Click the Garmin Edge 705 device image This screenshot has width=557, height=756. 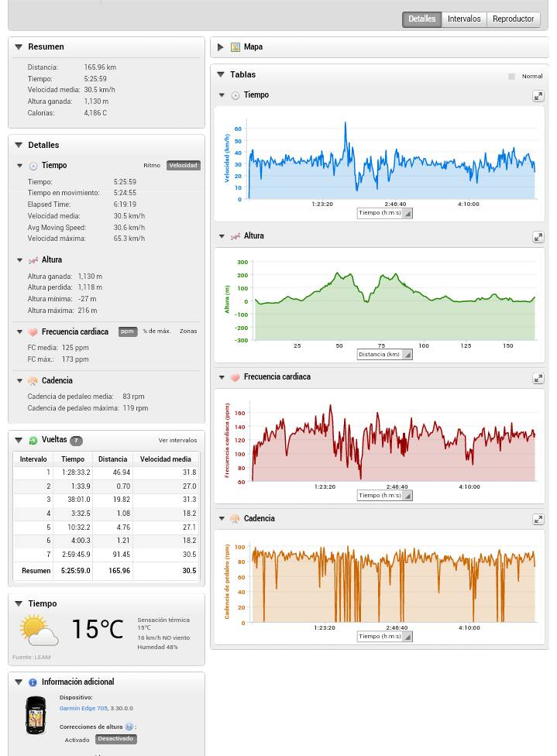[36, 714]
